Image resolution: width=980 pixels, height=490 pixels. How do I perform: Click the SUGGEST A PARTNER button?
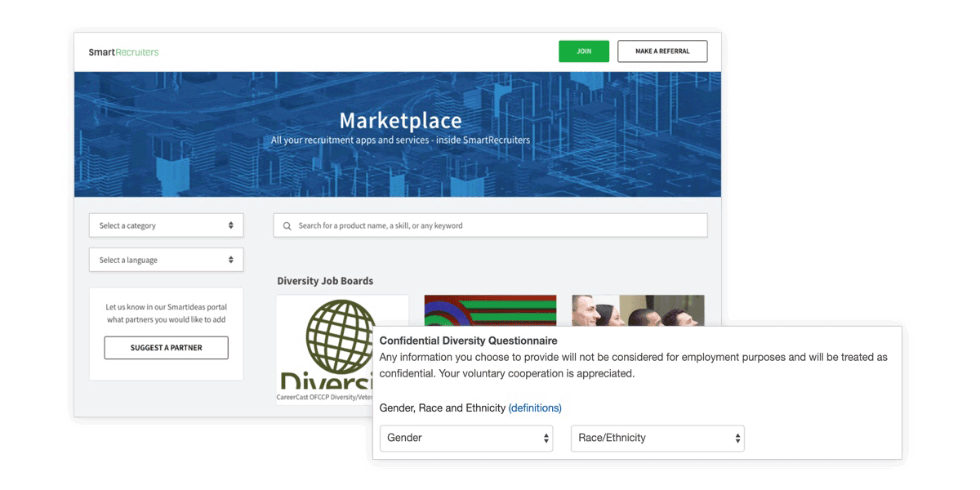(166, 348)
